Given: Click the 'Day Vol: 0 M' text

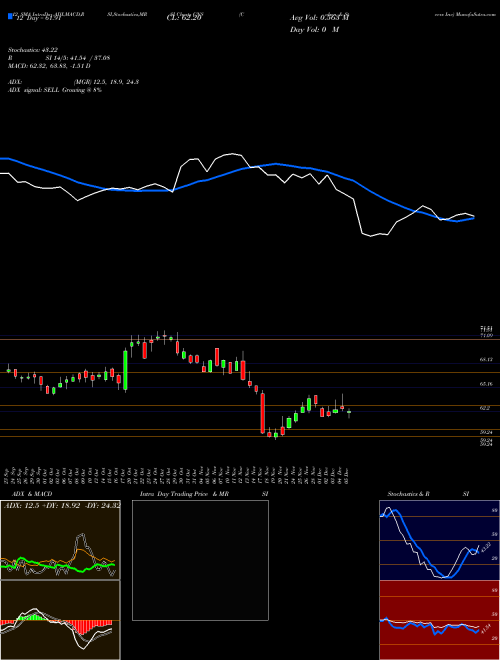Looking at the screenshot, I should pyautogui.click(x=314, y=30).
